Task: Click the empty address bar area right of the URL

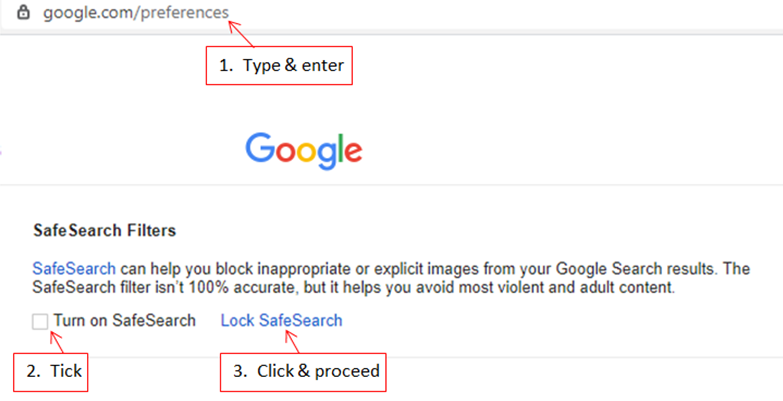Action: (x=504, y=13)
